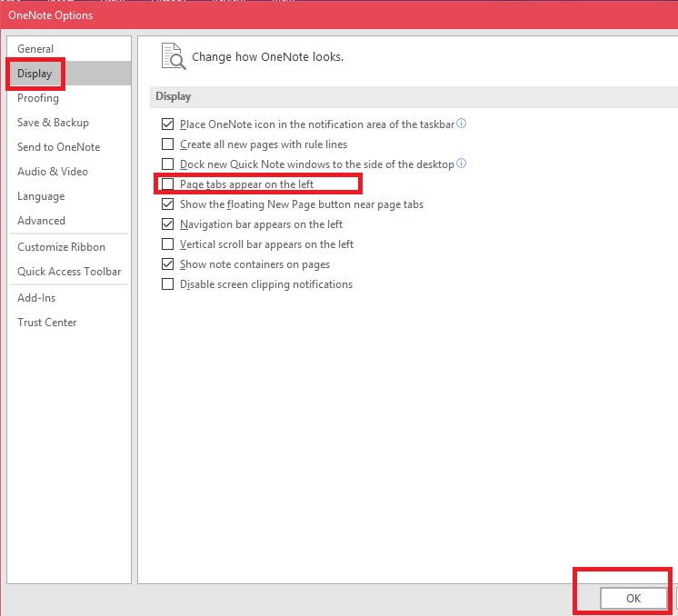
Task: Click the OneNote Options title text
Action: pyautogui.click(x=51, y=15)
